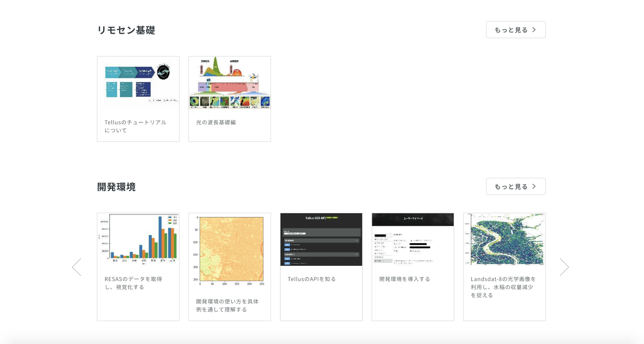Open the 光の波長基礎編 spectrum thumbnail
This screenshot has width=644, height=344.
[230, 83]
